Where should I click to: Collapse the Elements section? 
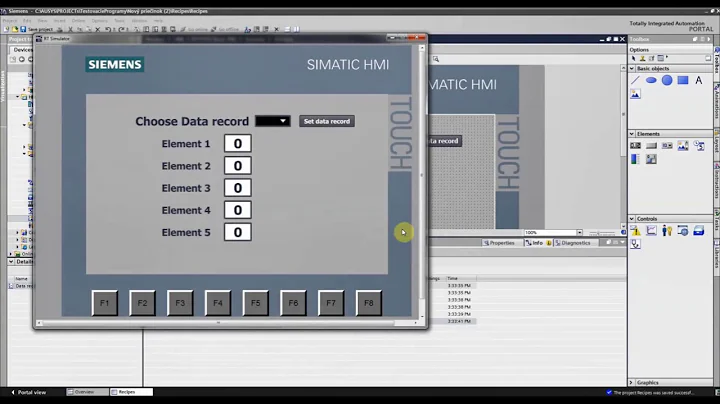click(632, 134)
